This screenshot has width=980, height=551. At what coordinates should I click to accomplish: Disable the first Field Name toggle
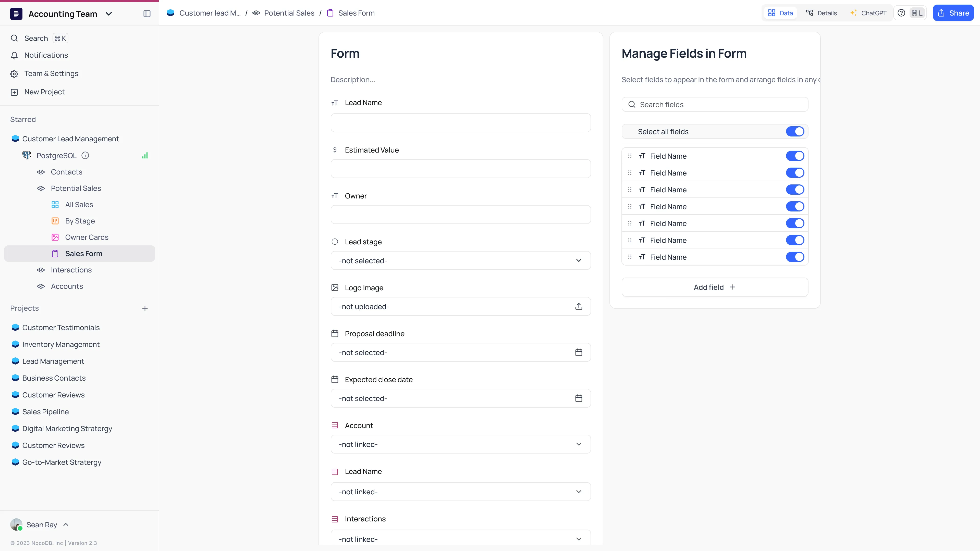point(795,156)
